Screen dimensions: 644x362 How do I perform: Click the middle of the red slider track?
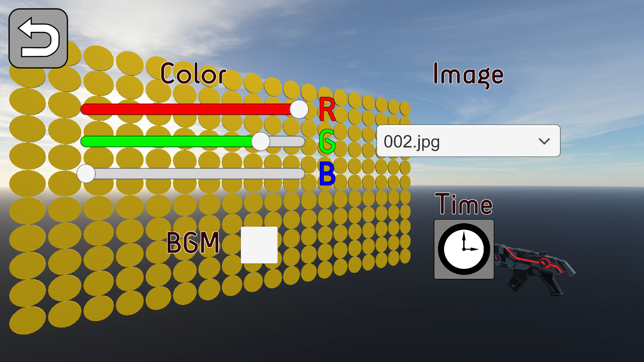[193, 109]
